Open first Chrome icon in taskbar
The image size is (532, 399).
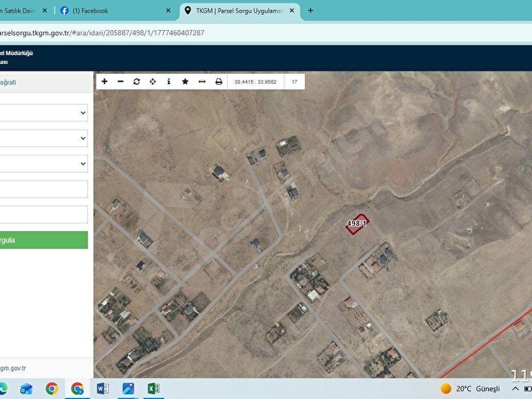point(52,388)
